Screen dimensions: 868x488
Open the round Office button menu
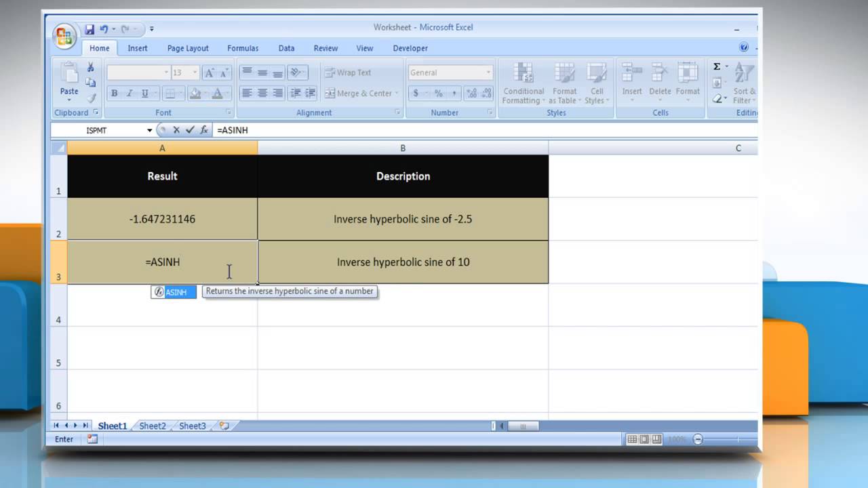point(65,37)
